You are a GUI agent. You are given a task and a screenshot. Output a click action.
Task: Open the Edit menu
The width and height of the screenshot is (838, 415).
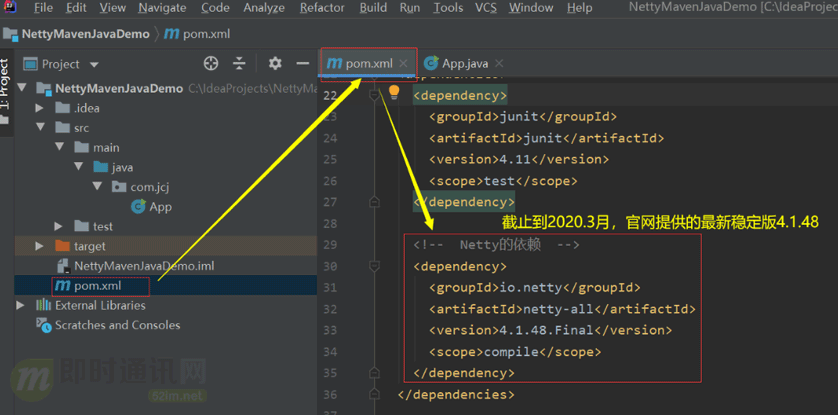[76, 8]
